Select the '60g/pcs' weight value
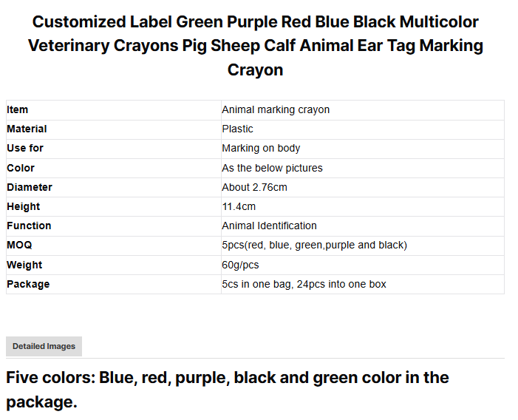The height and width of the screenshot is (420, 518). click(x=240, y=265)
